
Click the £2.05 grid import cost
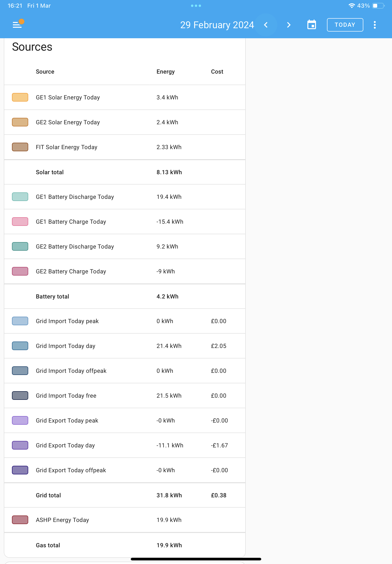(219, 346)
